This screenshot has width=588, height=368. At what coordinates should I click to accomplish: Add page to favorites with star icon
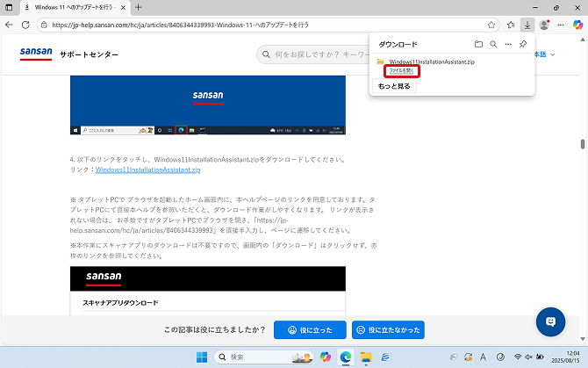pos(491,25)
